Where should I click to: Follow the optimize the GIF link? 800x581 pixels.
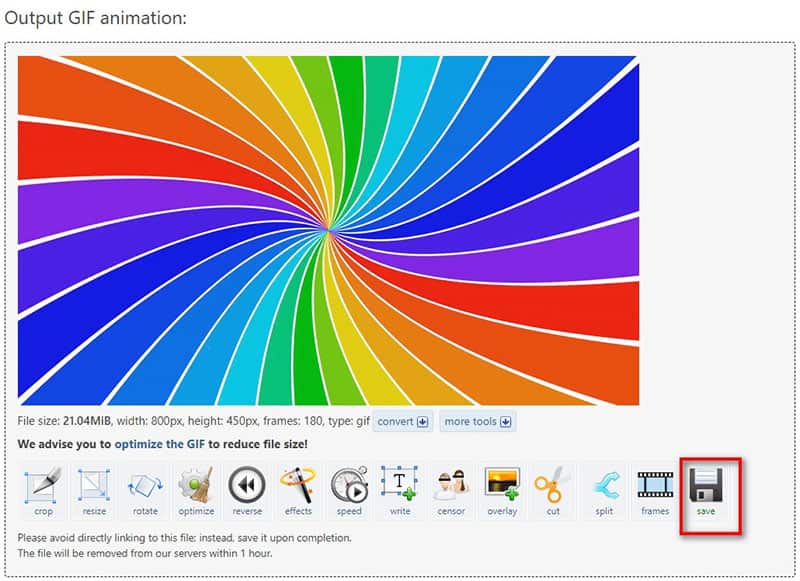tap(159, 444)
